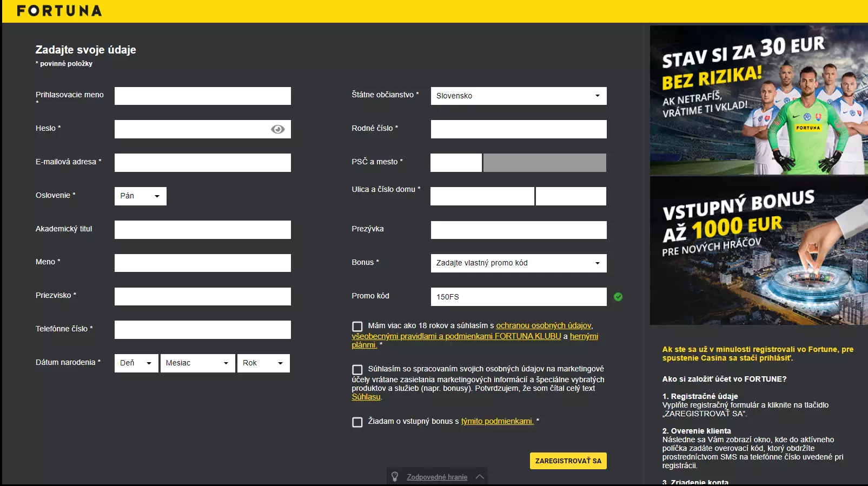Viewport: 868px width, 486px height.
Task: Open the Štátne občianstvo dropdown
Action: tap(518, 96)
